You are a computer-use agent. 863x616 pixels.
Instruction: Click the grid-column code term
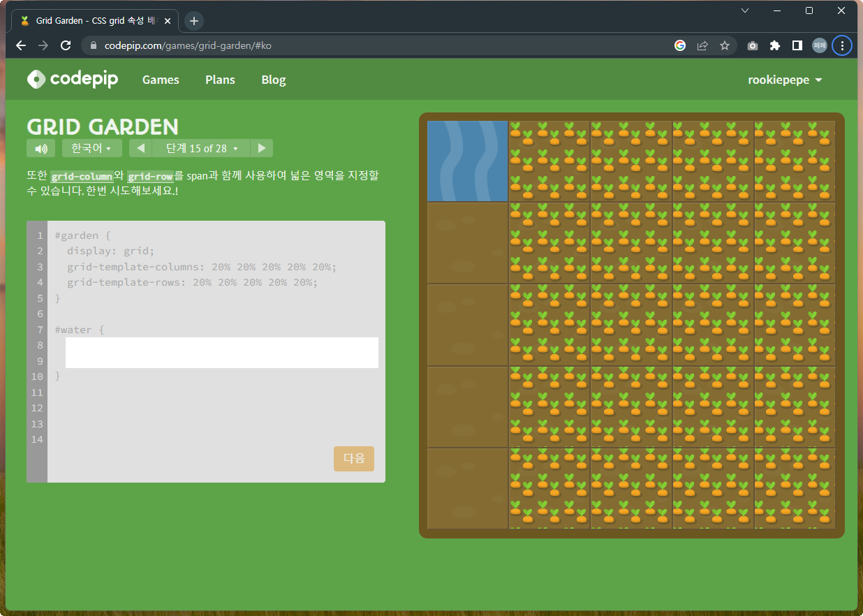82,176
